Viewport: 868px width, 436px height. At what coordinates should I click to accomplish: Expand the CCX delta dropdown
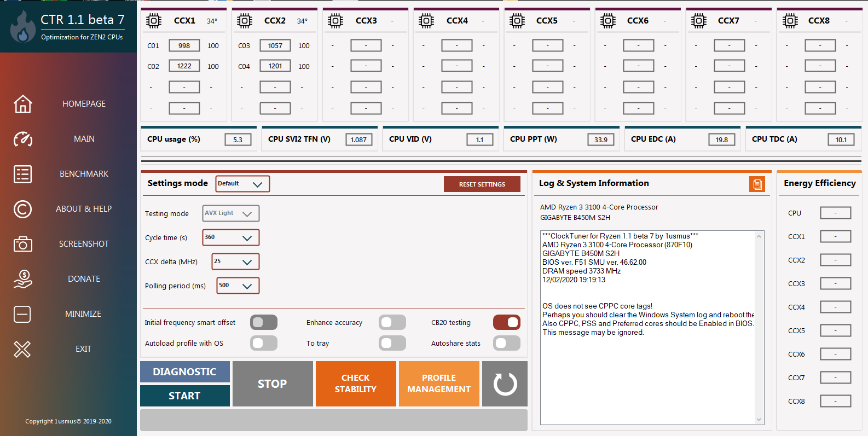coord(235,261)
